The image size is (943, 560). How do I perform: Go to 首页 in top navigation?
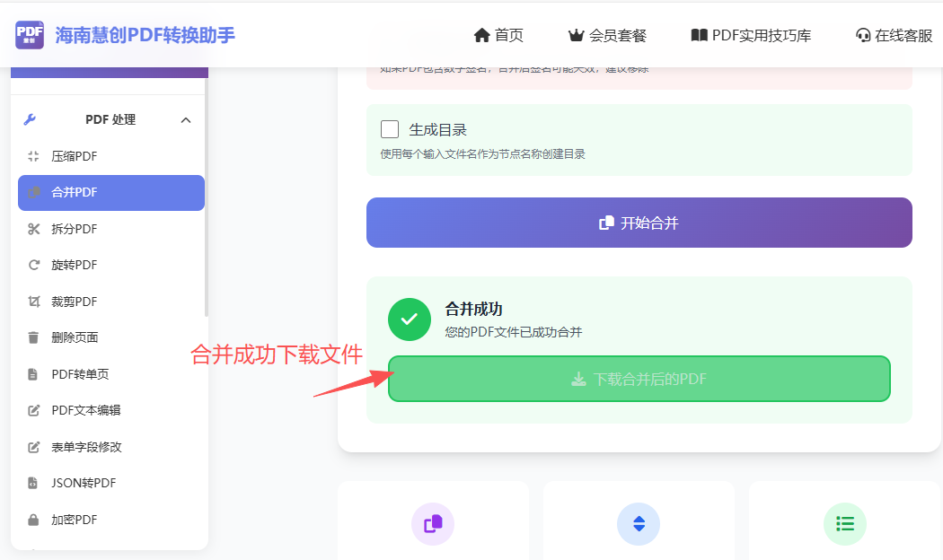tap(498, 36)
